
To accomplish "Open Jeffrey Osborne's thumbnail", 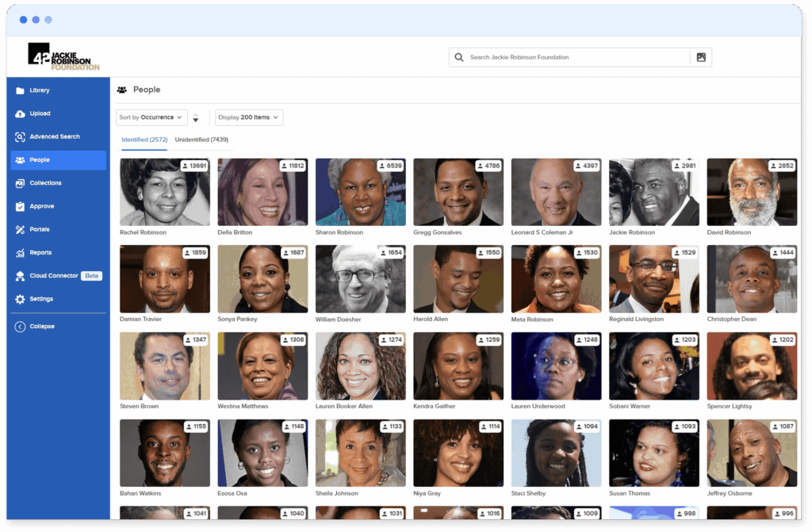I will 752,454.
